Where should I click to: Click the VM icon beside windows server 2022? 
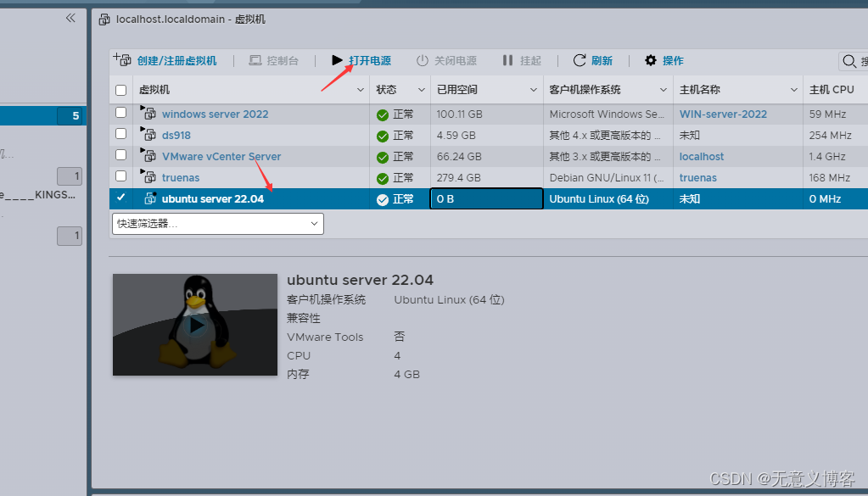[148, 113]
